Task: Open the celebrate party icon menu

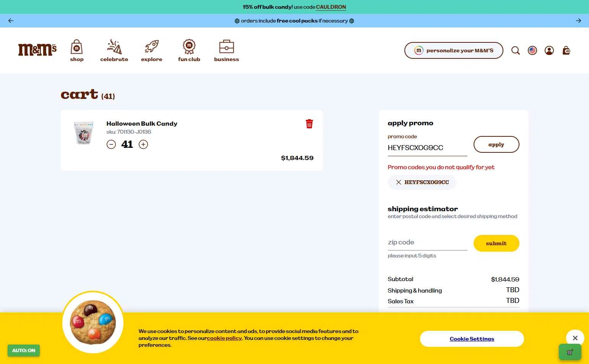Action: click(114, 50)
